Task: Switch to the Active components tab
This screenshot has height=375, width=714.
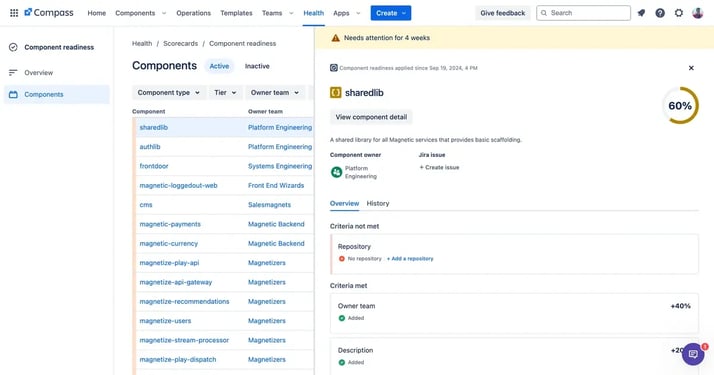Action: point(219,66)
